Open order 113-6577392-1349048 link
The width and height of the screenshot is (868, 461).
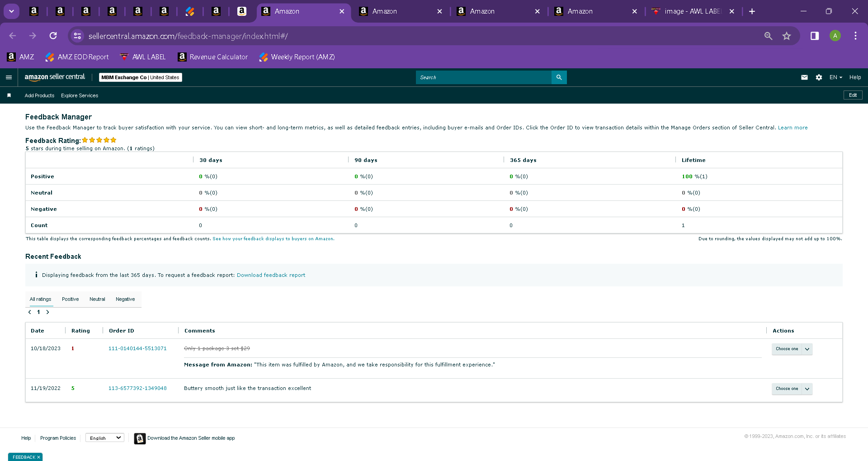coord(137,388)
